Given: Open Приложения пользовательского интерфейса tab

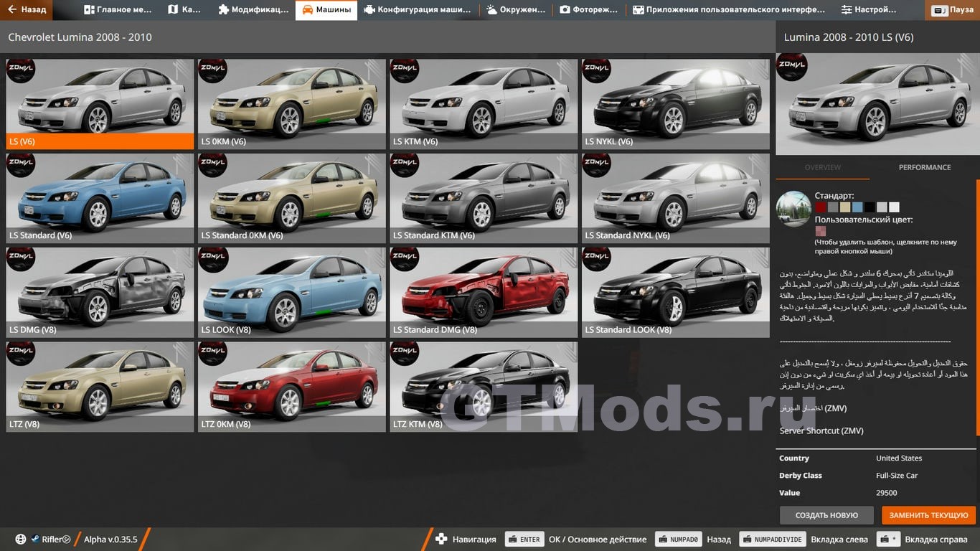Looking at the screenshot, I should (728, 10).
